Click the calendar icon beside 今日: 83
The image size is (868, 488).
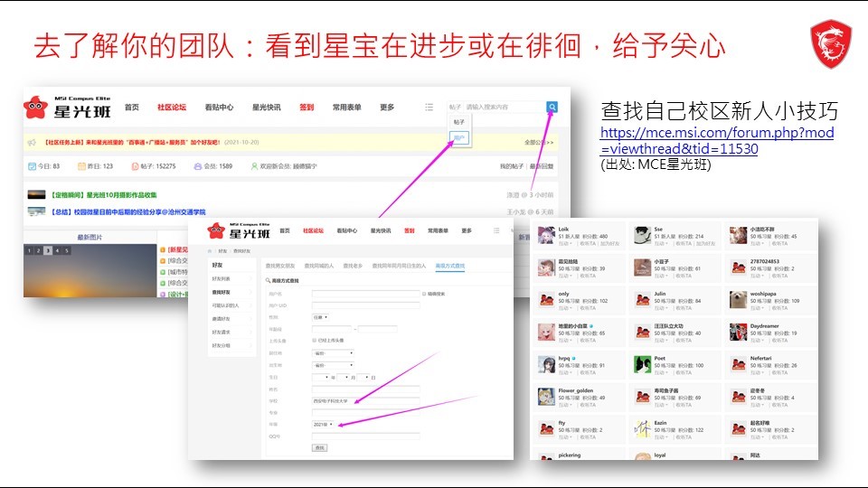pyautogui.click(x=33, y=166)
